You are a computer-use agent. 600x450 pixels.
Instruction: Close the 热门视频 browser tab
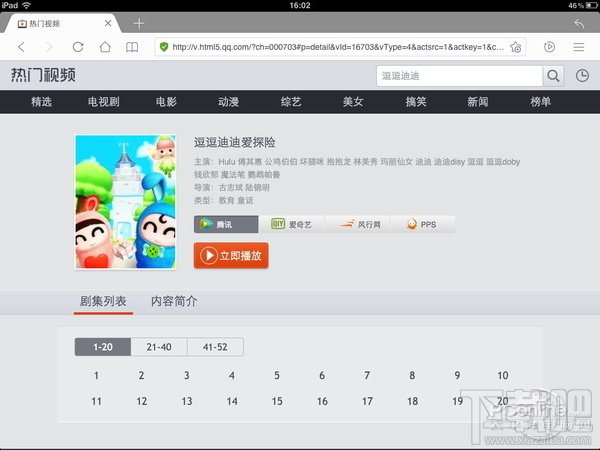(108, 23)
